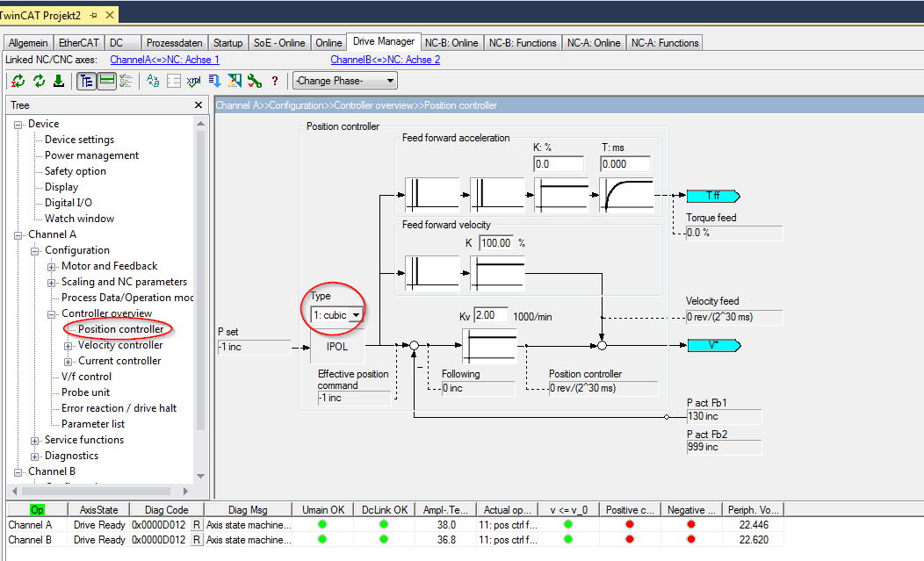This screenshot has height=561, width=924.
Task: Click the green wrench toolbar icon
Action: [x=255, y=81]
